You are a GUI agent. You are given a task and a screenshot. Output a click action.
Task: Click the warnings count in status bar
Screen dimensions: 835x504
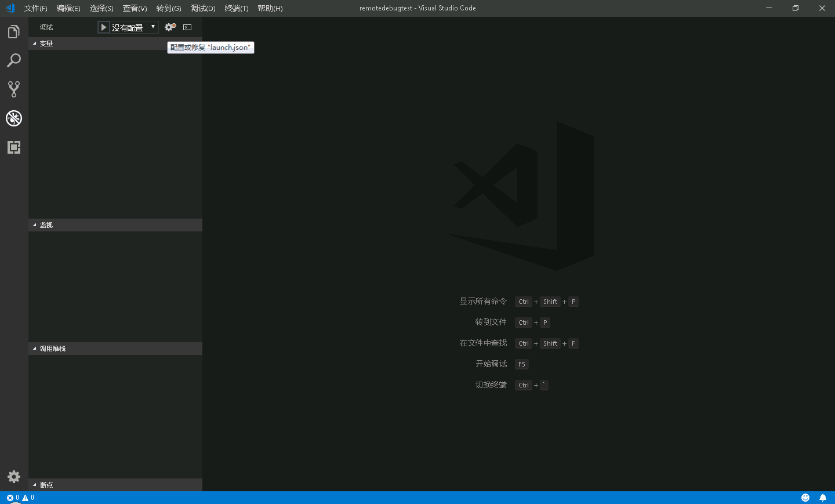(28, 498)
